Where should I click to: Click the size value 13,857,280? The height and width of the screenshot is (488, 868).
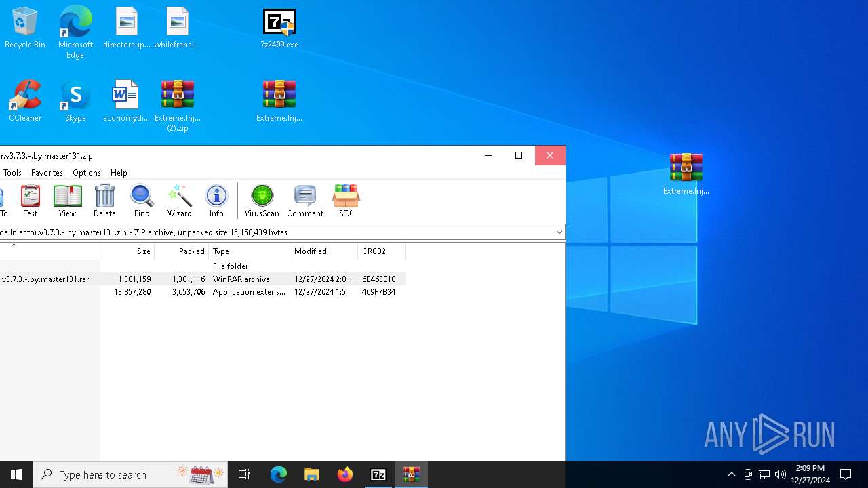coord(132,292)
